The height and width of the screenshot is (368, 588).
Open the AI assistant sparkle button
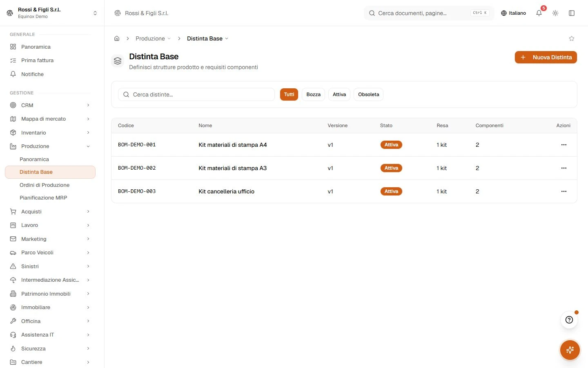coord(570,350)
